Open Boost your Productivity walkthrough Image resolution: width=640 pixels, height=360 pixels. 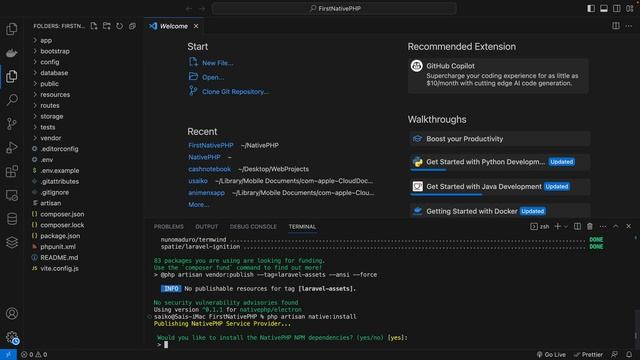[x=500, y=139]
